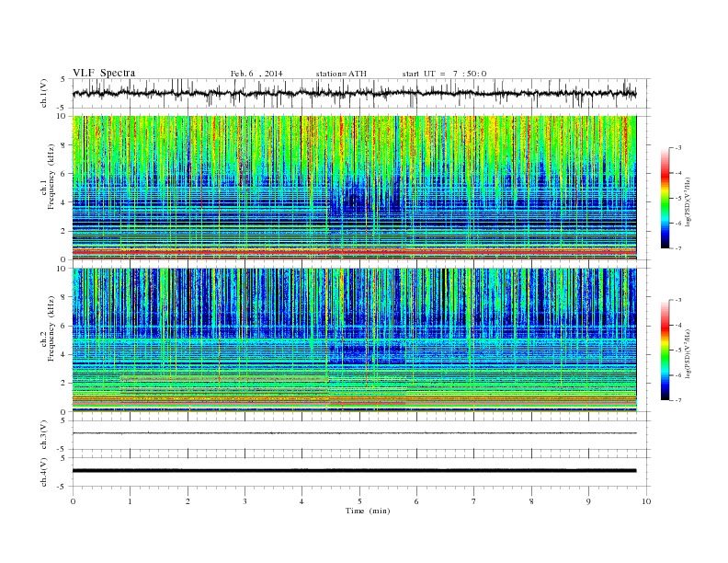The image size is (728, 563).
Task: Click the time axis tick label '7'
Action: [x=474, y=501]
